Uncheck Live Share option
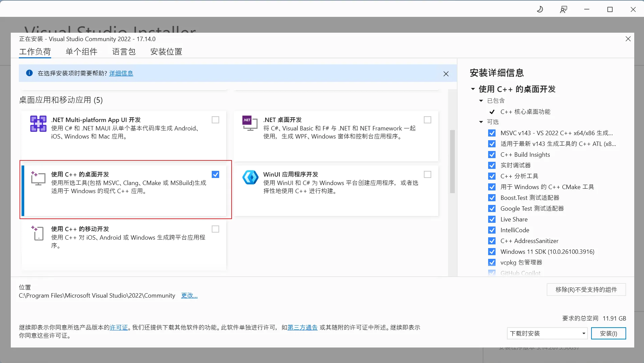The height and width of the screenshot is (363, 644). click(x=492, y=219)
